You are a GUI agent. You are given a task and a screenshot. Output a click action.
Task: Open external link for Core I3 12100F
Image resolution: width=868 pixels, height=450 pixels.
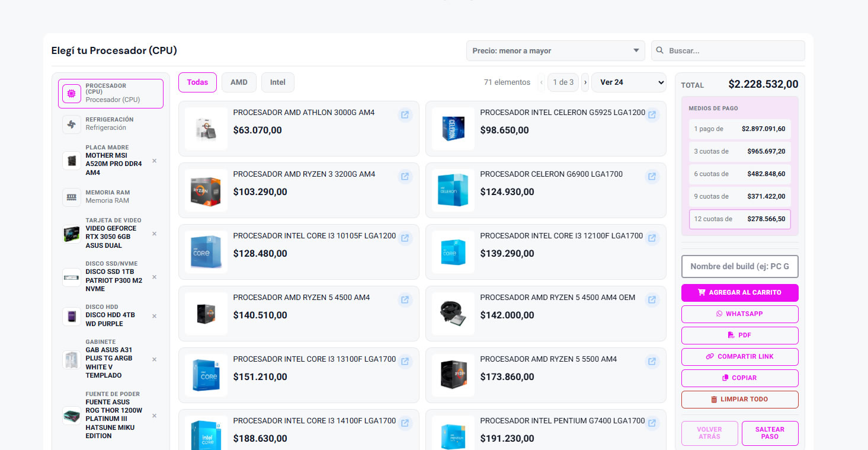point(652,238)
